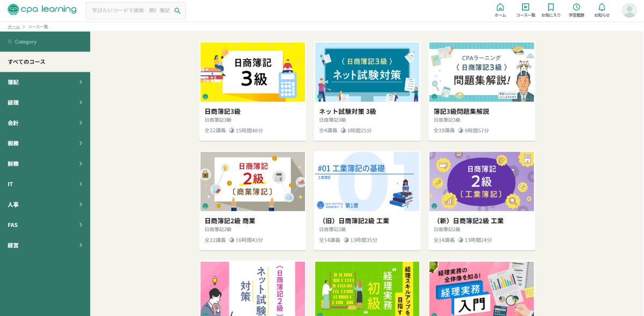Click the duration icon on（新）日商簿記2級 工業 card
Screen dimensions: 644x316
(x=461, y=240)
